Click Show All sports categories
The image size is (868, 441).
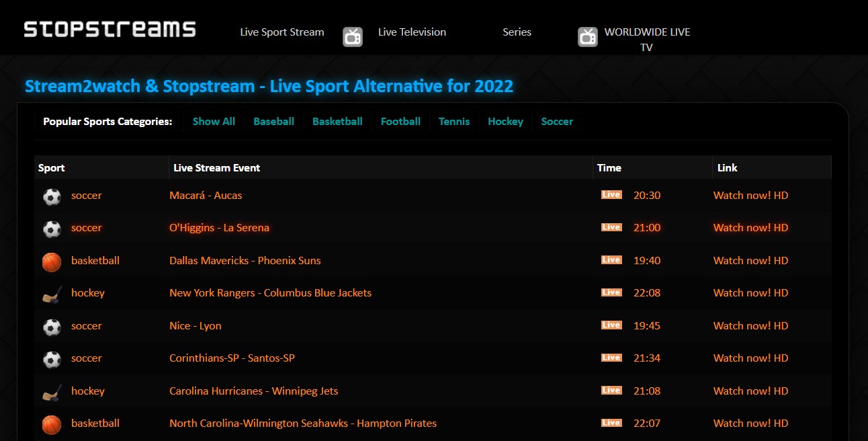(x=214, y=121)
